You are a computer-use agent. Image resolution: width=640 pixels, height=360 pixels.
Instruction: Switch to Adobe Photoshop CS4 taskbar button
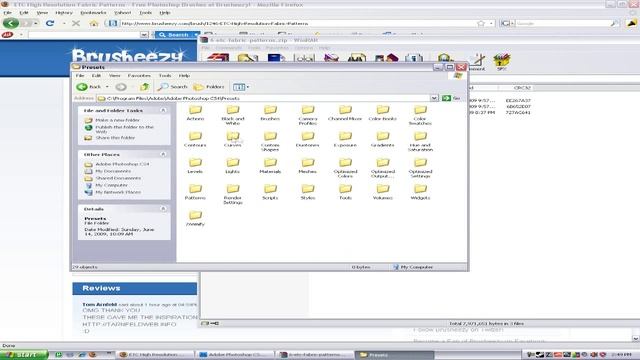point(235,355)
